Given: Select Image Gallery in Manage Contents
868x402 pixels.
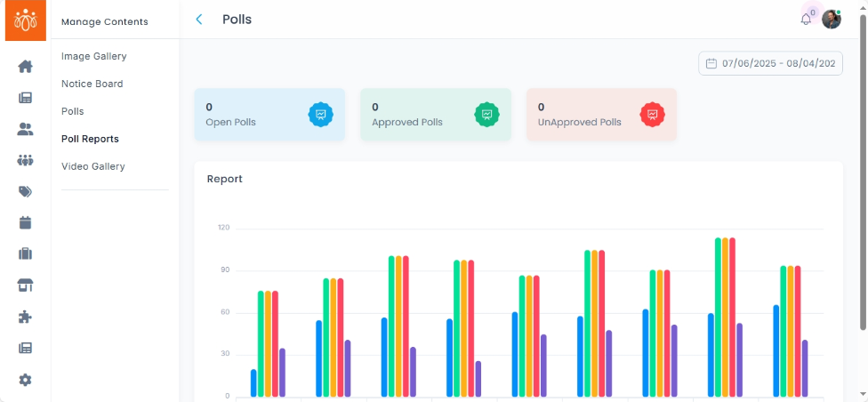Looking at the screenshot, I should 94,56.
